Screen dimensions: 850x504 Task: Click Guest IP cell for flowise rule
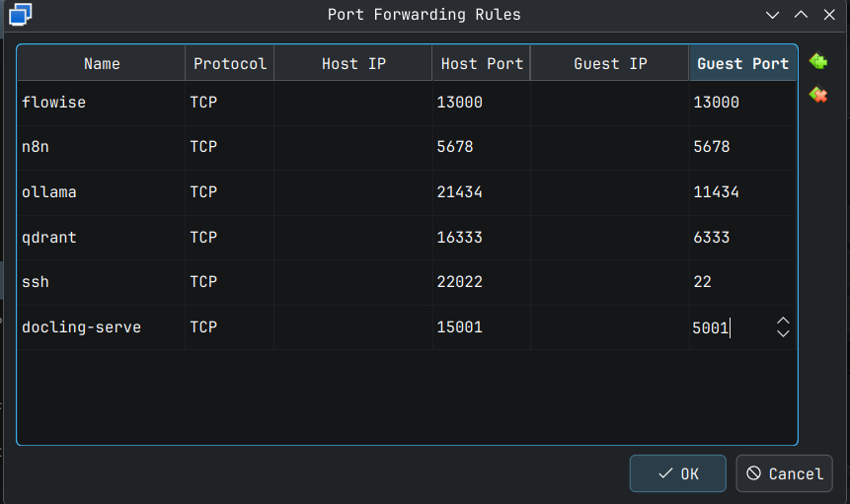(609, 102)
